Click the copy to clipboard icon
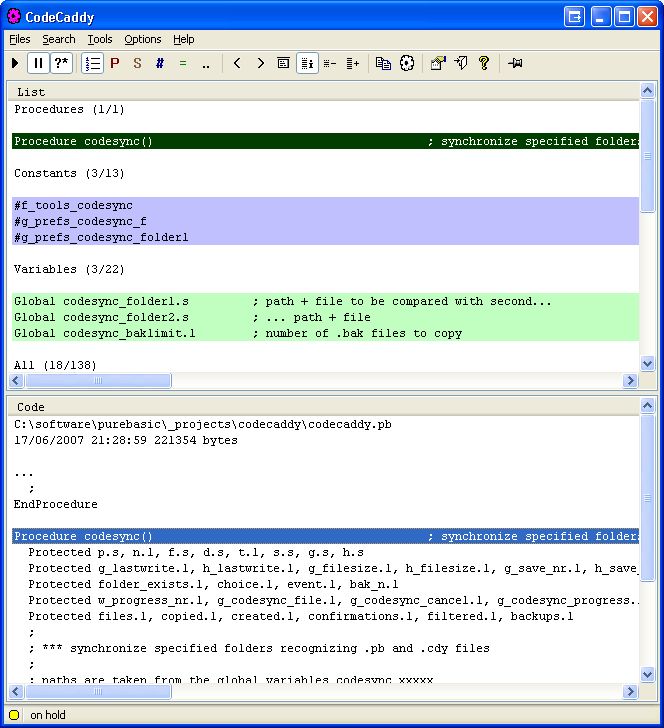Viewport: 664px width, 728px height. (x=383, y=63)
